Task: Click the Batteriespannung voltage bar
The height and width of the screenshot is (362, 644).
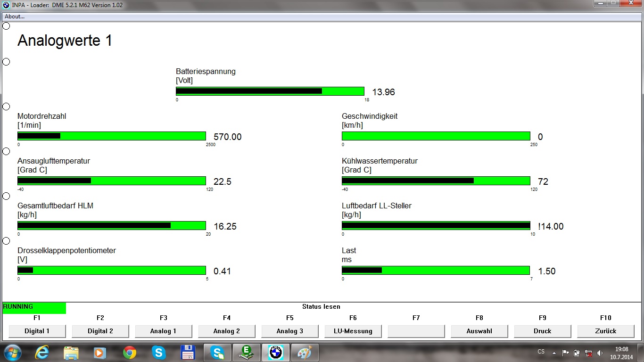Action: 270,91
